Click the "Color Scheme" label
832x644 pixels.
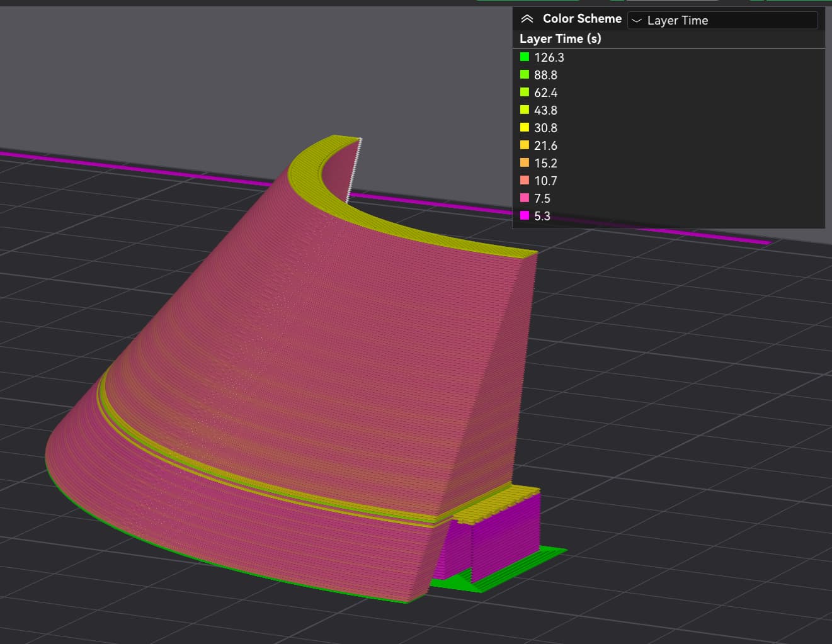tap(582, 19)
